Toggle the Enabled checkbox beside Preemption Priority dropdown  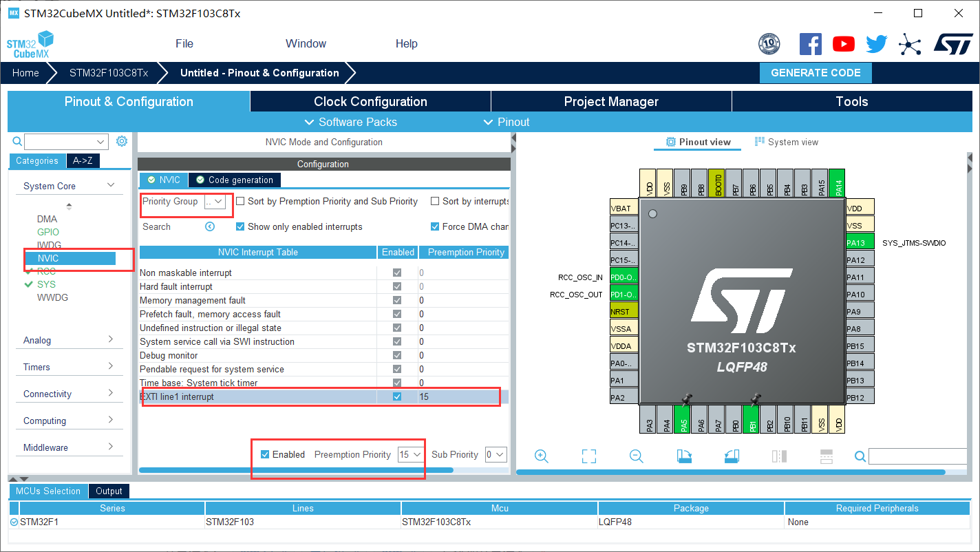point(265,454)
